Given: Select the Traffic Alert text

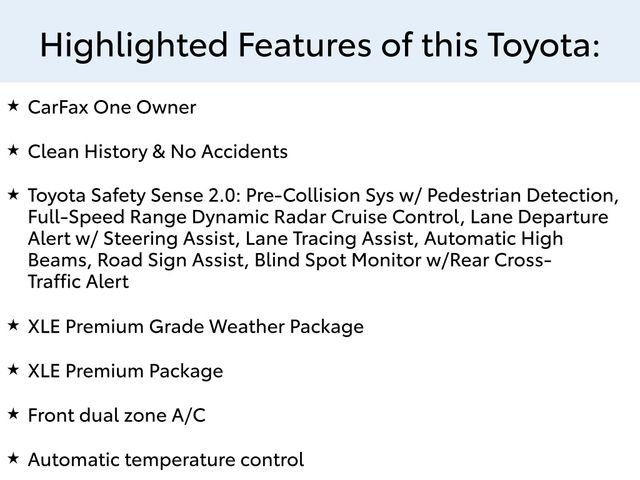Looking at the screenshot, I should click(79, 282).
